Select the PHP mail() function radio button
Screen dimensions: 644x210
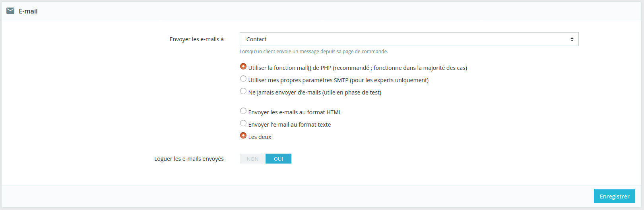pos(243,66)
